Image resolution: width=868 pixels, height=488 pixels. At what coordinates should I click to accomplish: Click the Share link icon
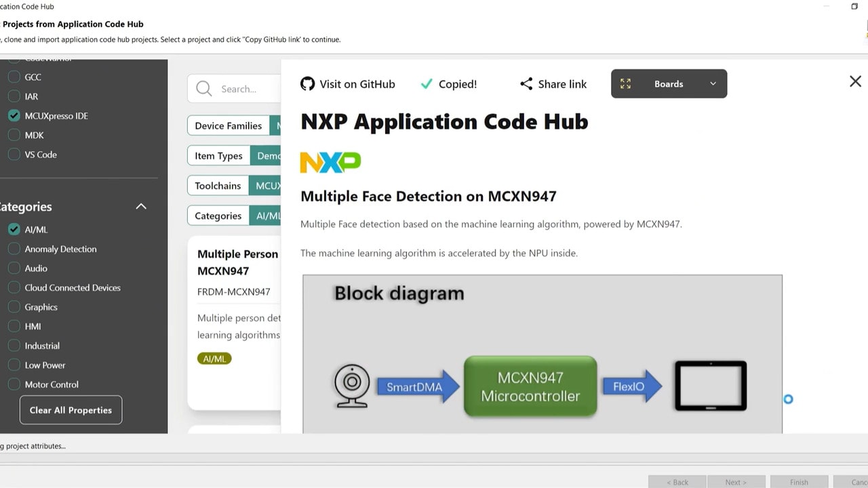[526, 84]
